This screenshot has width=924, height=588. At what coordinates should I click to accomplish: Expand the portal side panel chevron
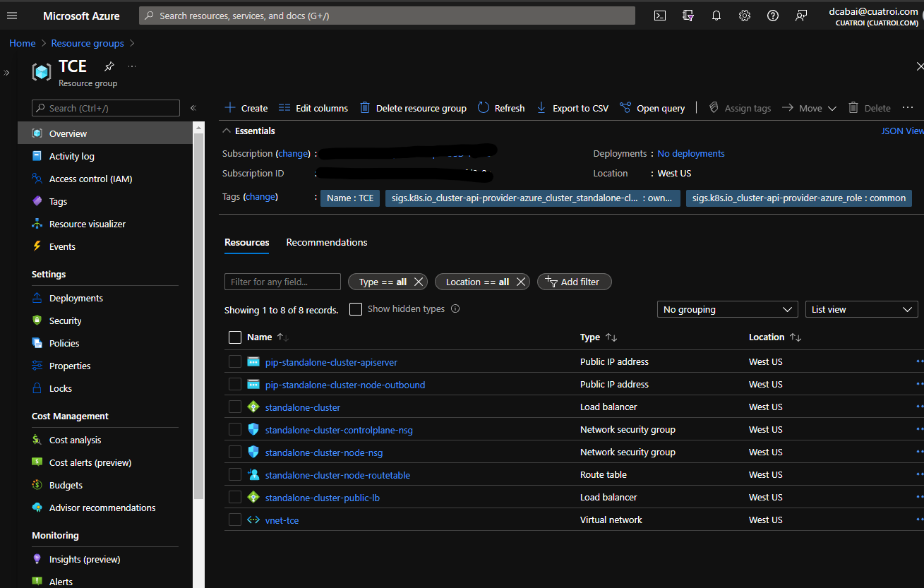pyautogui.click(x=7, y=73)
